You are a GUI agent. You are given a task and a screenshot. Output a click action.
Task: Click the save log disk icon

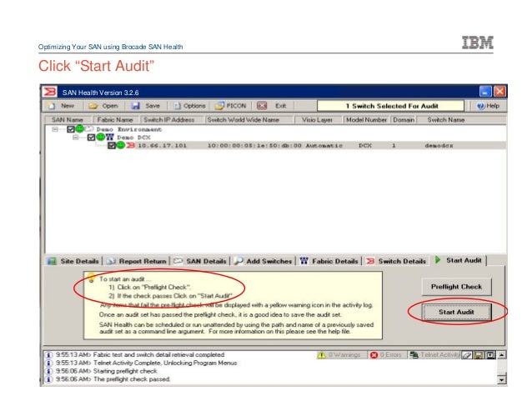(479, 355)
